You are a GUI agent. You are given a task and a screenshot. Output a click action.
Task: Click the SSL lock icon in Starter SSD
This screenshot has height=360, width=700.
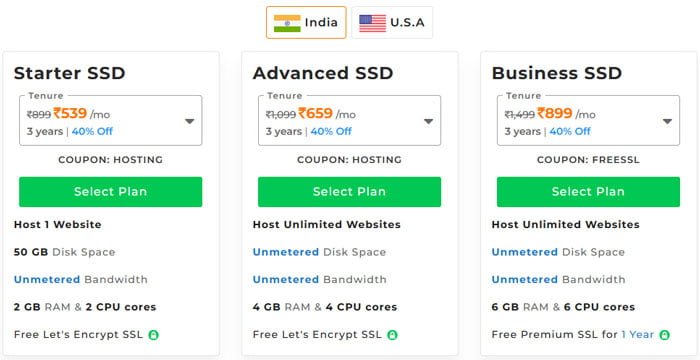tap(154, 335)
